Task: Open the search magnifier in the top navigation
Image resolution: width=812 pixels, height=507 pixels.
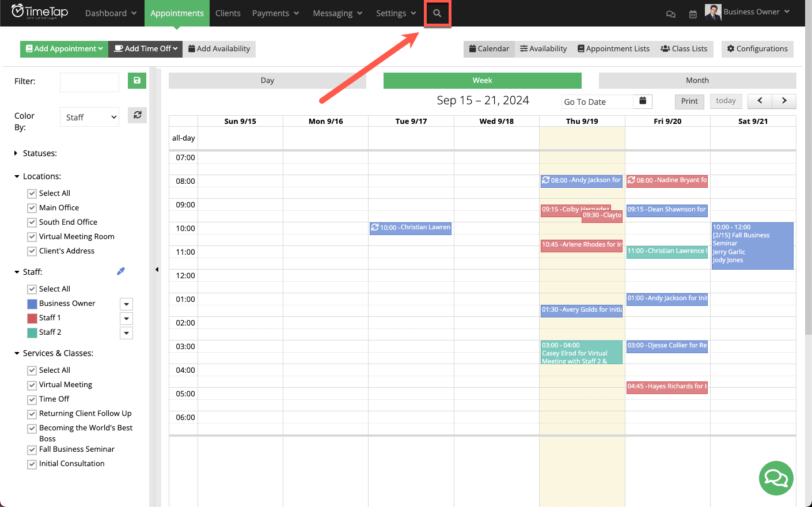Action: pos(437,12)
